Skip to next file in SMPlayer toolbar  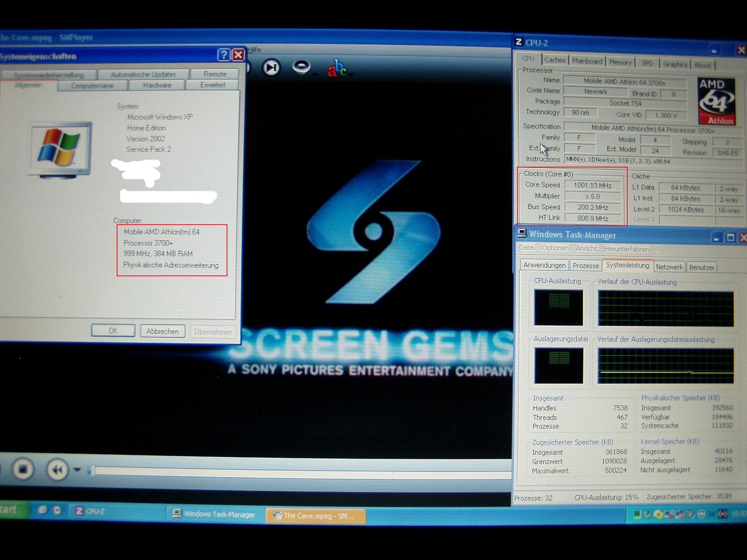[x=271, y=67]
